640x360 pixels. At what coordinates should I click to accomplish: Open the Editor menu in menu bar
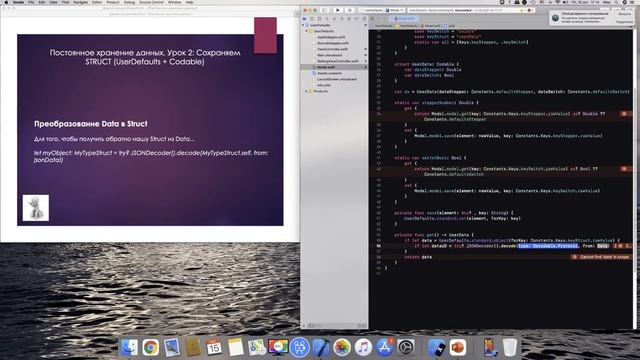tap(97, 2)
